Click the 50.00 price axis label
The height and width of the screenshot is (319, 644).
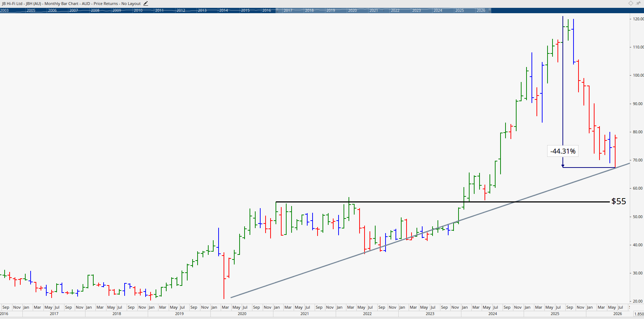click(x=638, y=217)
